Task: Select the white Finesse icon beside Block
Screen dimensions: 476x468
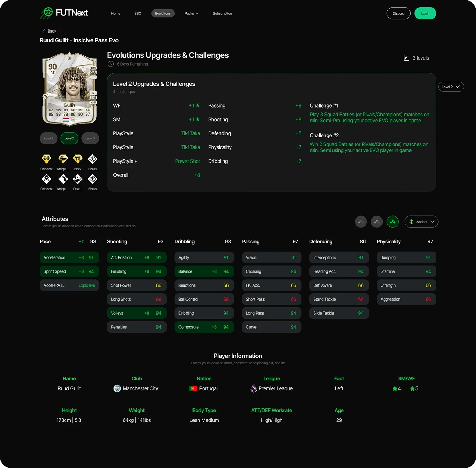Action: click(92, 159)
